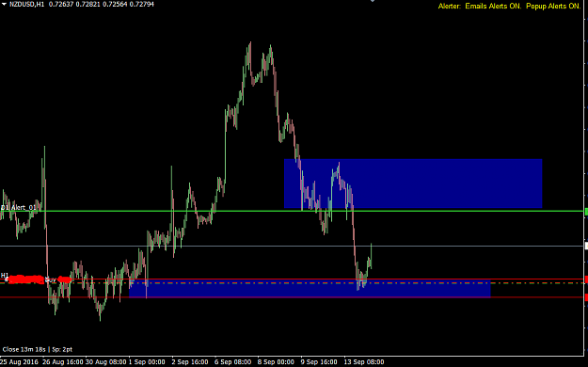This screenshot has height=367, width=588.
Task: Click the 13 Sep 08:00 time axis label
Action: coord(364,362)
